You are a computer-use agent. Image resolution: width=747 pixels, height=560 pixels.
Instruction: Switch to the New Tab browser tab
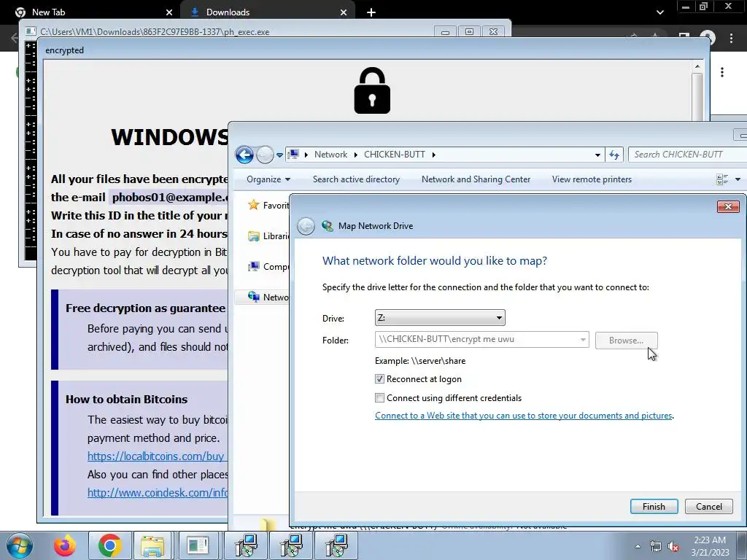tap(90, 12)
